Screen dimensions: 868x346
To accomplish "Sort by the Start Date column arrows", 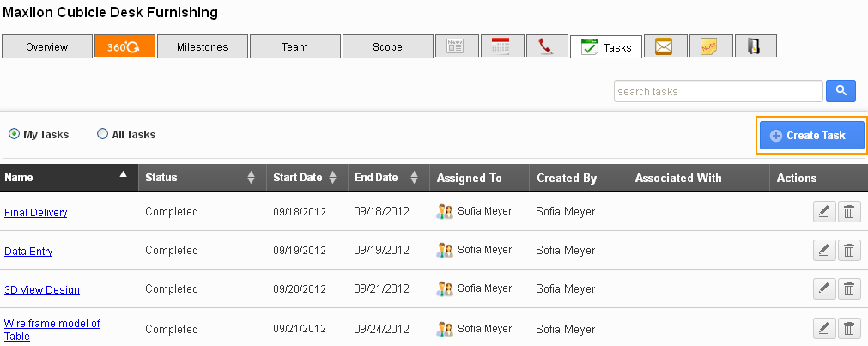I will click(332, 178).
